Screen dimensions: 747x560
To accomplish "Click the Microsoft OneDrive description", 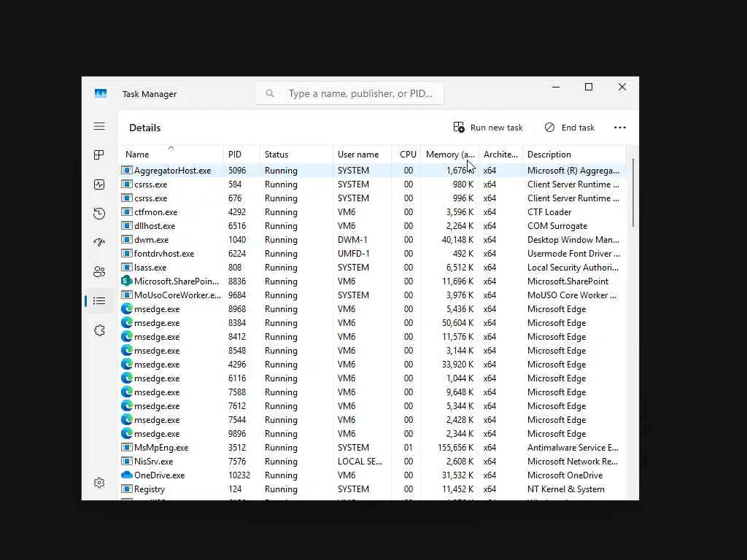I will coord(565,475).
